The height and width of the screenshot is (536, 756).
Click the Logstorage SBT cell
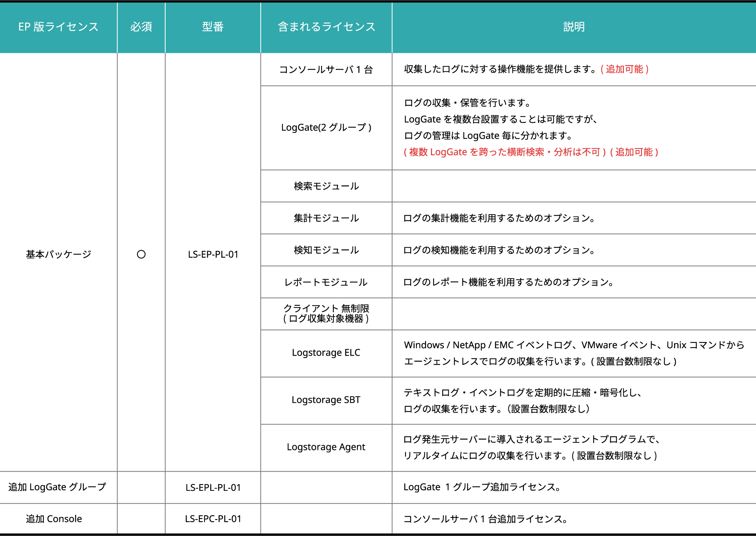pyautogui.click(x=326, y=400)
